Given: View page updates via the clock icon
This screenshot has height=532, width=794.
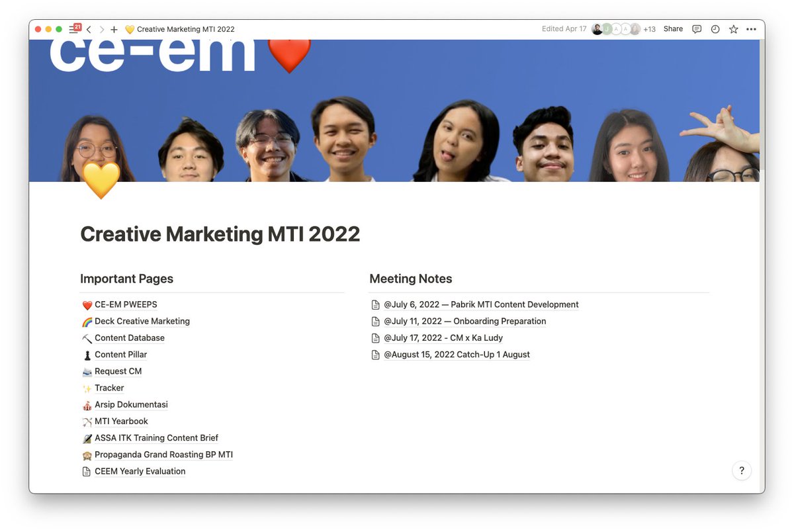Looking at the screenshot, I should click(x=715, y=28).
